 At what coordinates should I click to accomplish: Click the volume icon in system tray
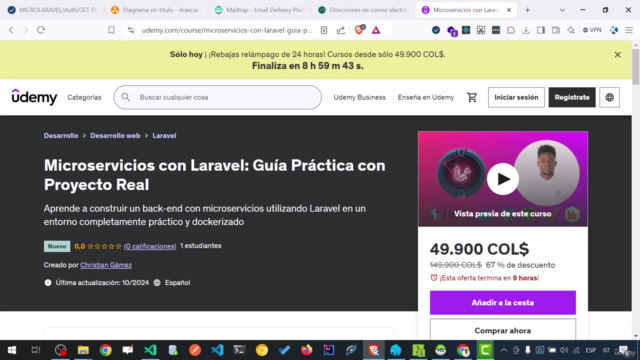[x=564, y=350]
